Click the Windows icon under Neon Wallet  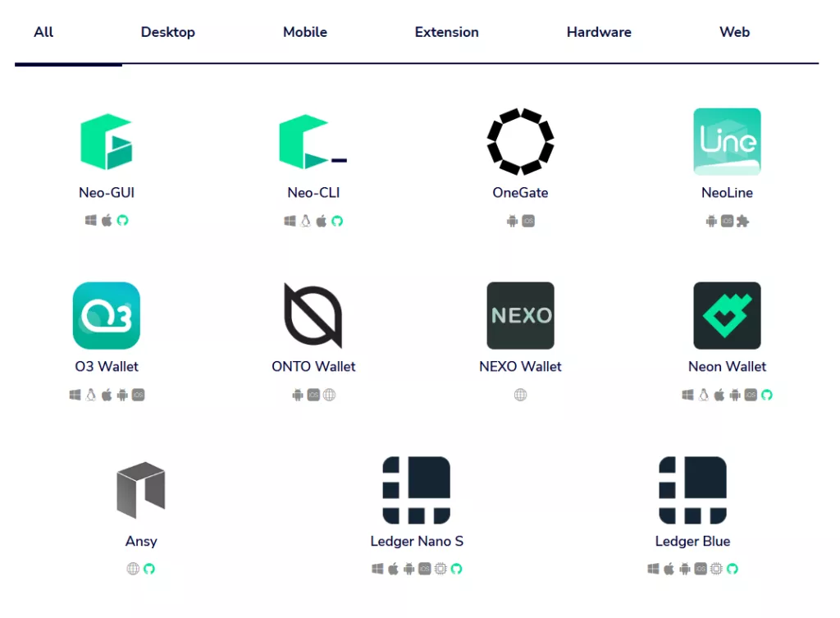(x=688, y=395)
